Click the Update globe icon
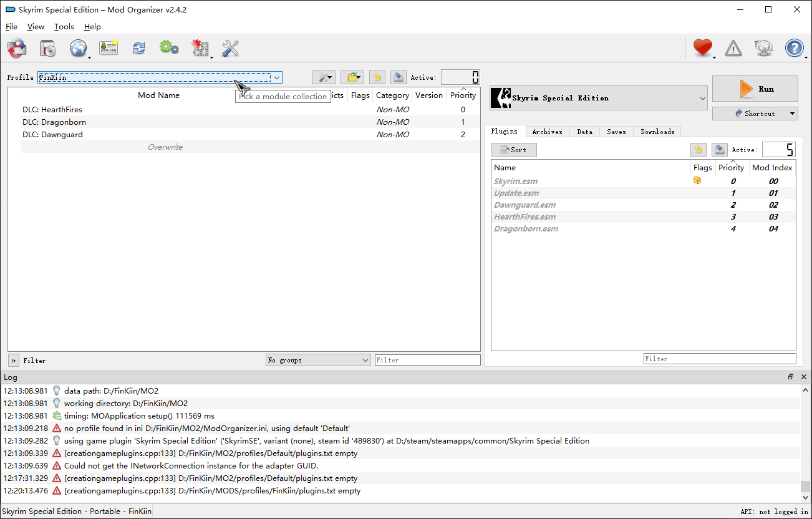Screen dimensions: 812x519 763,48
